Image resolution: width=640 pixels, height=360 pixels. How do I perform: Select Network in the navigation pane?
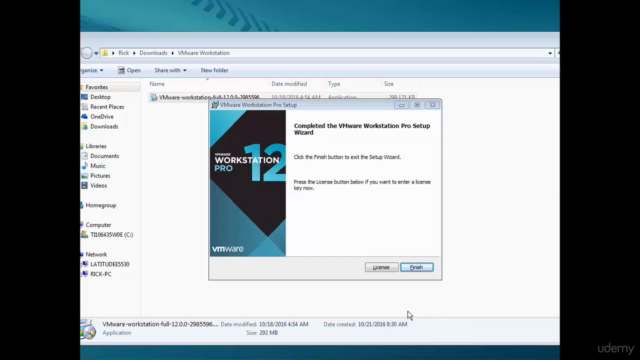(96, 254)
